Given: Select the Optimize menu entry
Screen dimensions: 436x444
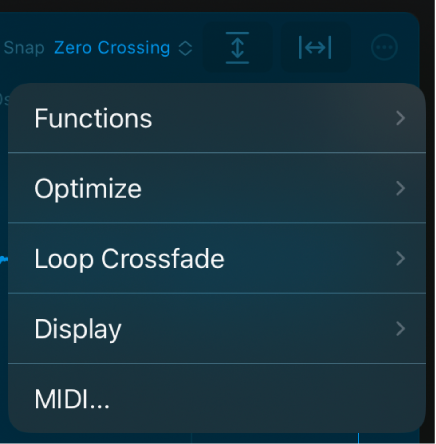Looking at the screenshot, I should [217, 188].
